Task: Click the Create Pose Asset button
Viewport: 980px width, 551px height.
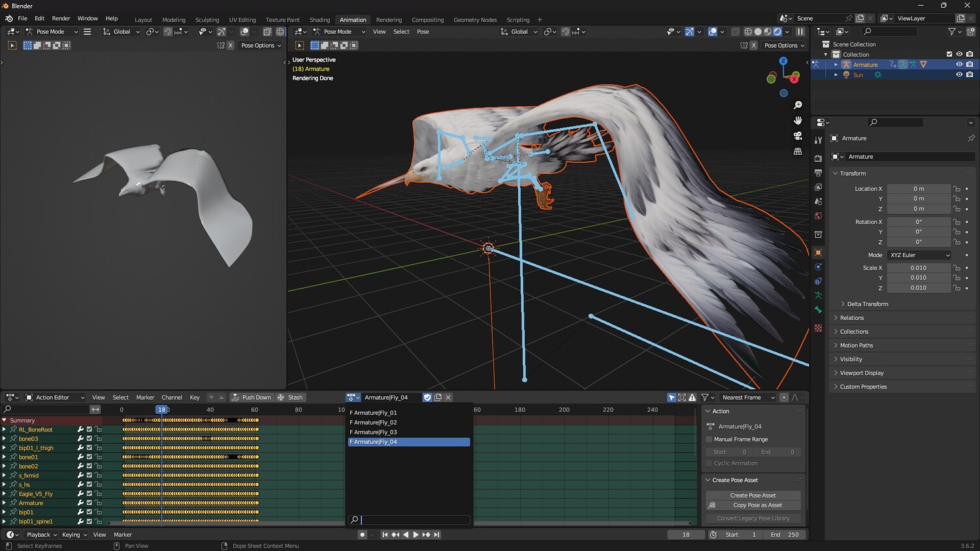Action: pos(753,496)
